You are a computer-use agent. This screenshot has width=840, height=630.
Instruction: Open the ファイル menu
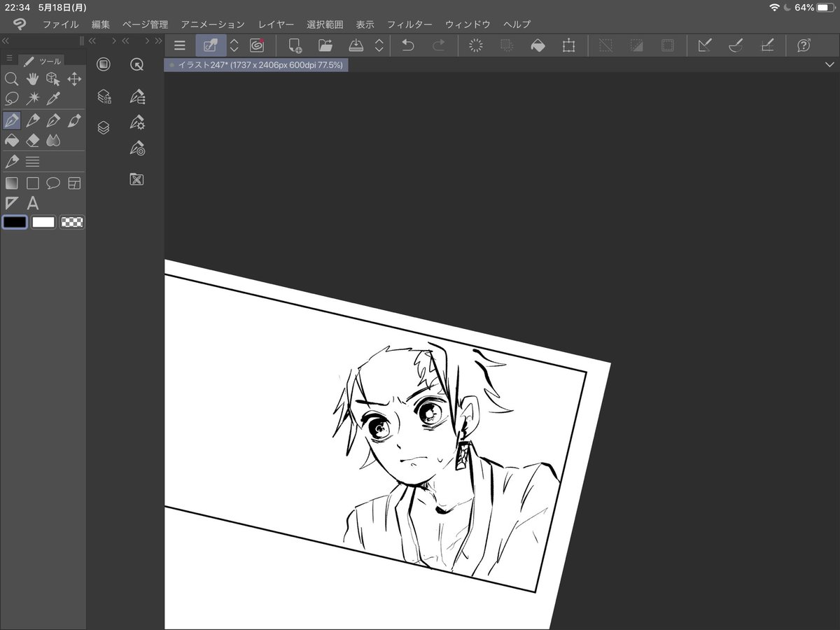click(61, 24)
